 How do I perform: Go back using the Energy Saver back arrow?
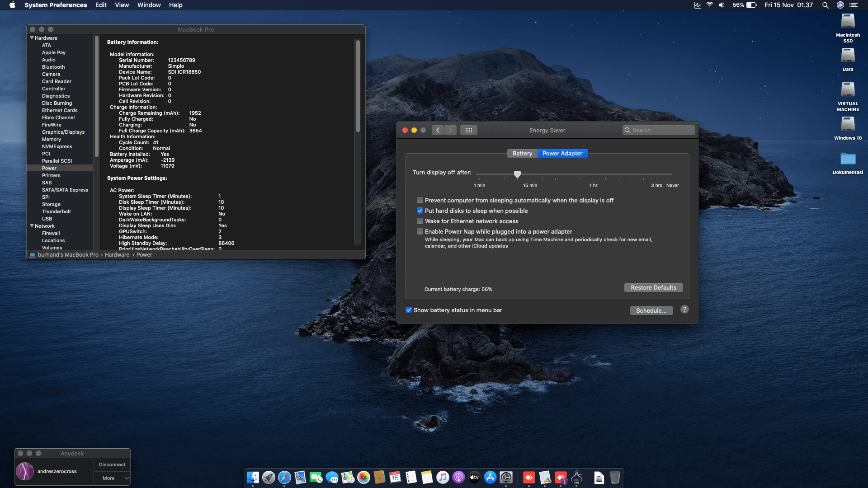click(438, 130)
